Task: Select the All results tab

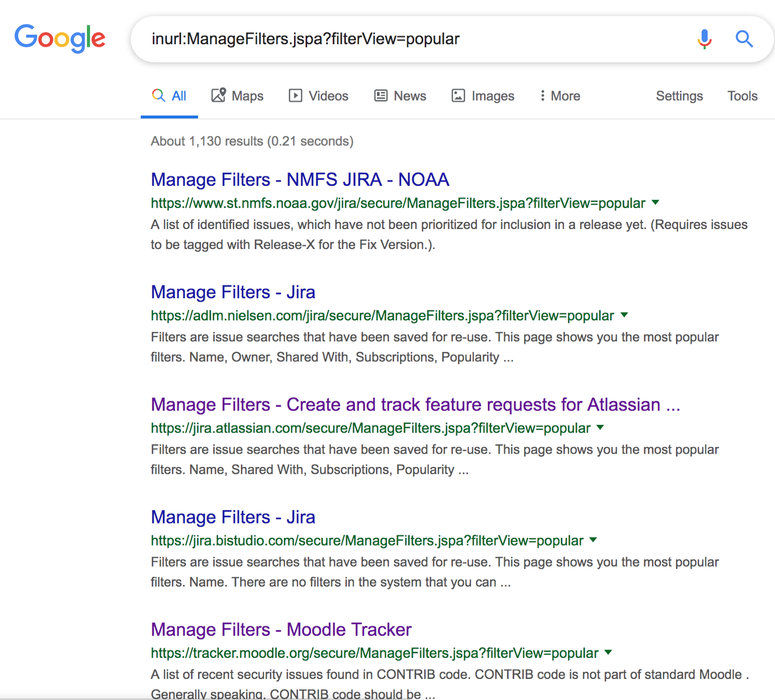Action: point(169,96)
